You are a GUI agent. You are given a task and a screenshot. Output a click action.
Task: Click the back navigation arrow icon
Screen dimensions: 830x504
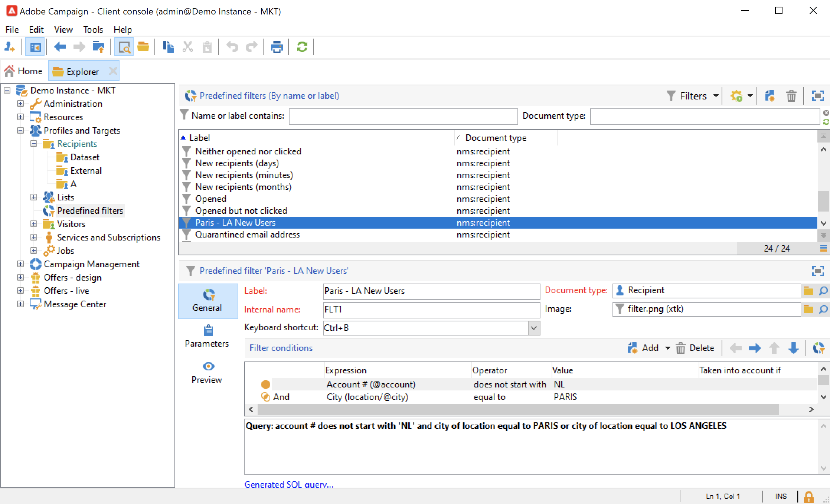(60, 47)
